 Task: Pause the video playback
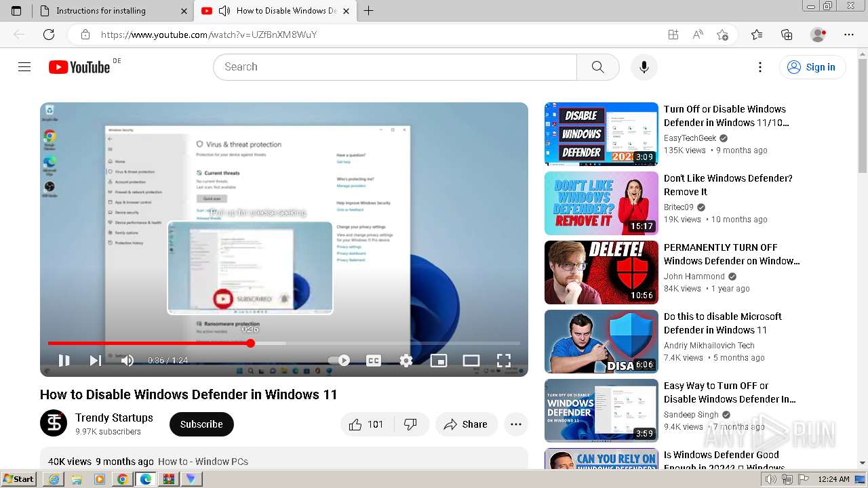coord(64,361)
